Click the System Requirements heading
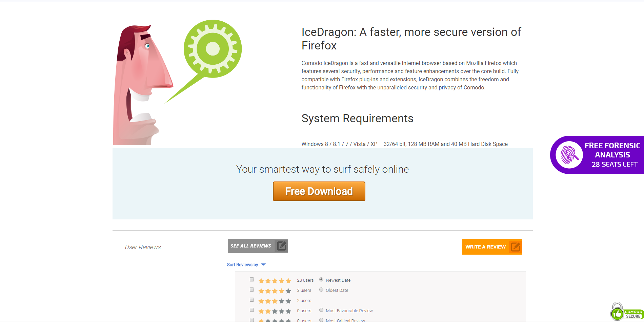The height and width of the screenshot is (322, 644). [x=357, y=119]
